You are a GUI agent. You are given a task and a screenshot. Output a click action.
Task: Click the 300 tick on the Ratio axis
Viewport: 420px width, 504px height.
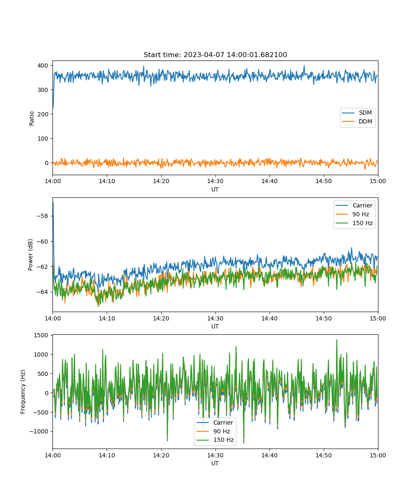(x=44, y=90)
